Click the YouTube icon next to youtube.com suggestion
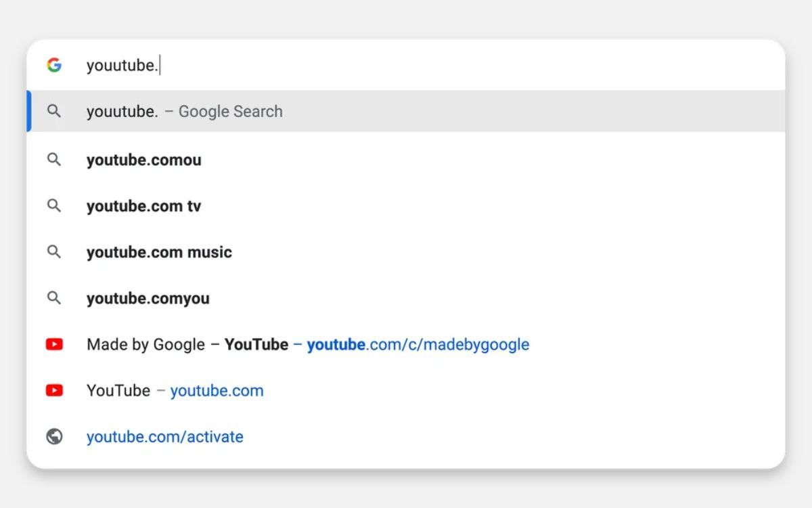The width and height of the screenshot is (812, 508). pos(54,390)
